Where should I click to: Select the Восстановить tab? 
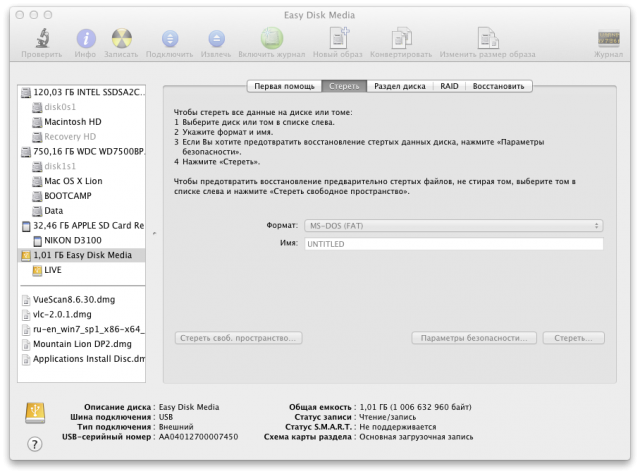[497, 86]
